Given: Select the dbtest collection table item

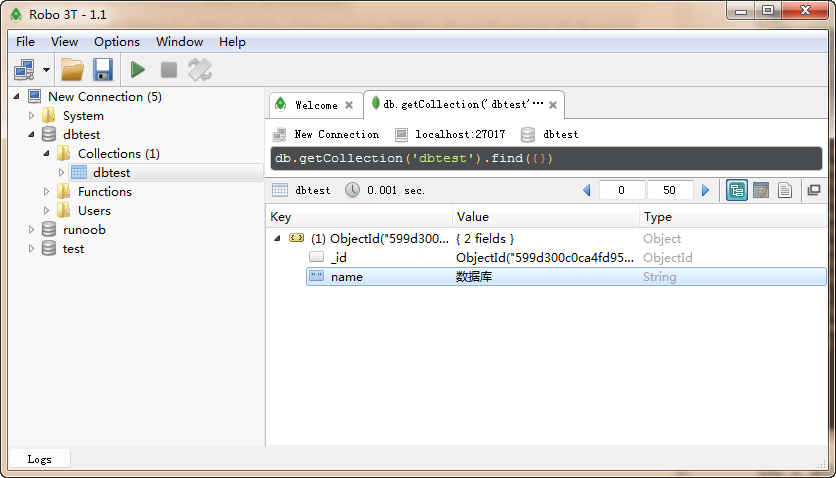Looking at the screenshot, I should coord(111,173).
